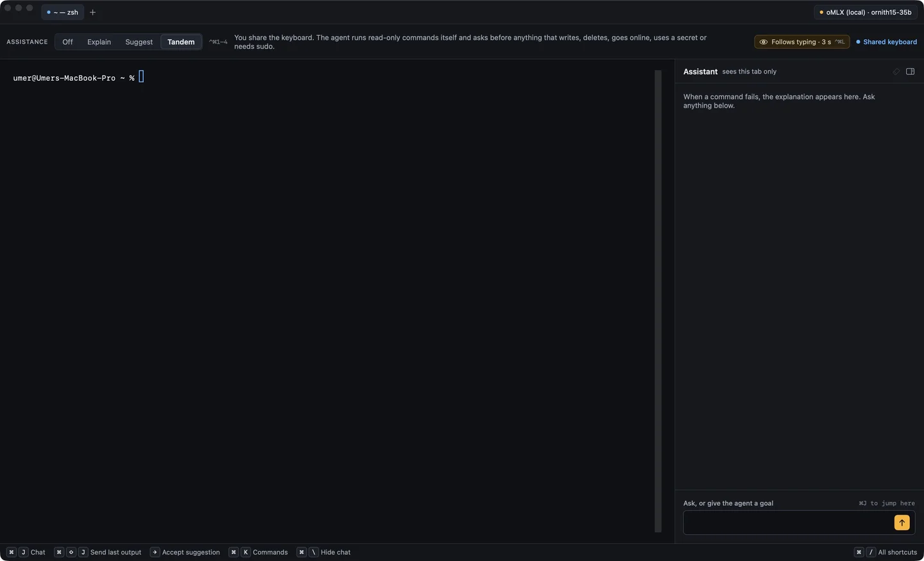Toggle the sidebar panel layout icon
Image resolution: width=924 pixels, height=561 pixels.
(910, 71)
